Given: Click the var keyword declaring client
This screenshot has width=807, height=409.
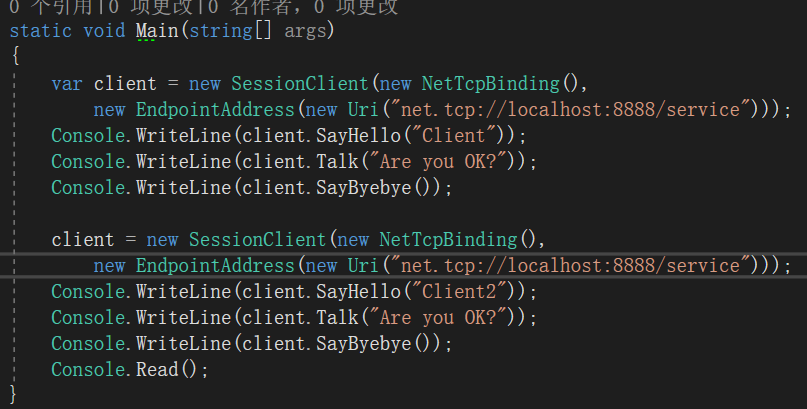Looking at the screenshot, I should 66,82.
